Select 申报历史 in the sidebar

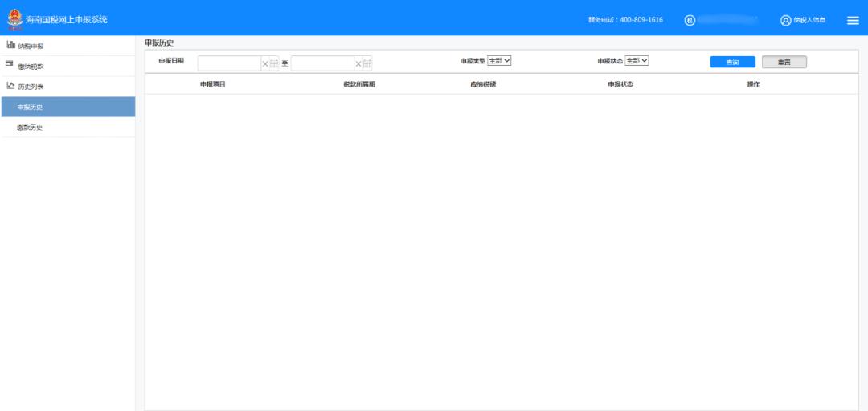68,107
